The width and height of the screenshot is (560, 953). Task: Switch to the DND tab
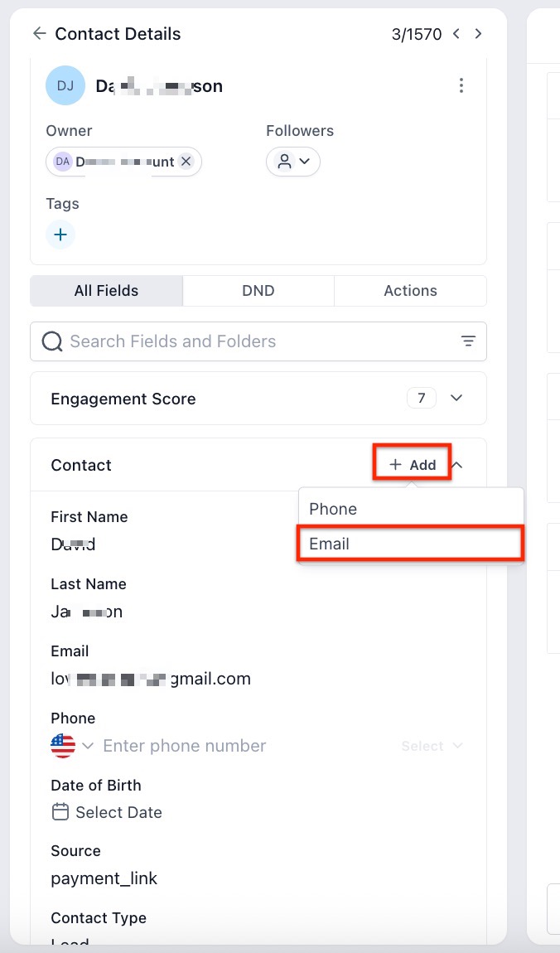click(258, 291)
